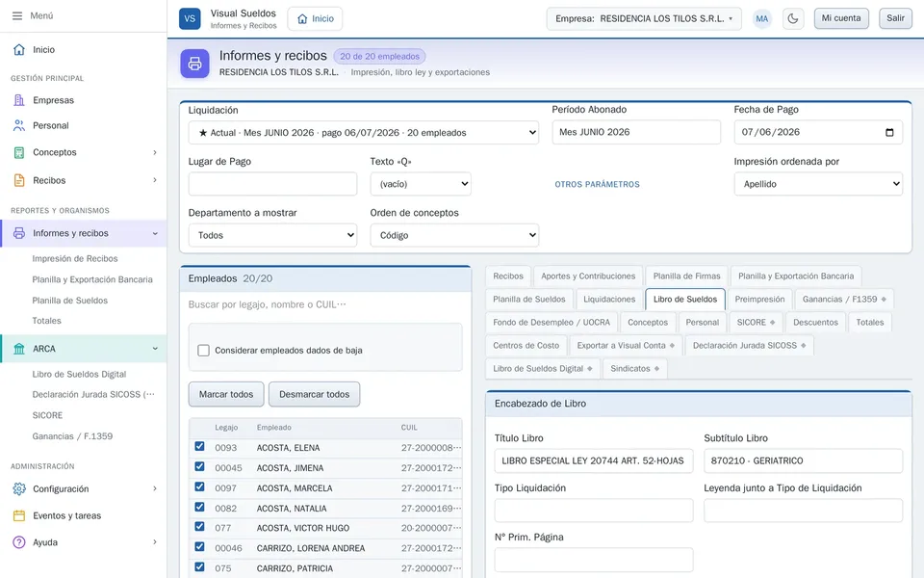Viewport: 924px width, 578px height.
Task: Click the Configuración gear icon
Action: [x=19, y=489]
